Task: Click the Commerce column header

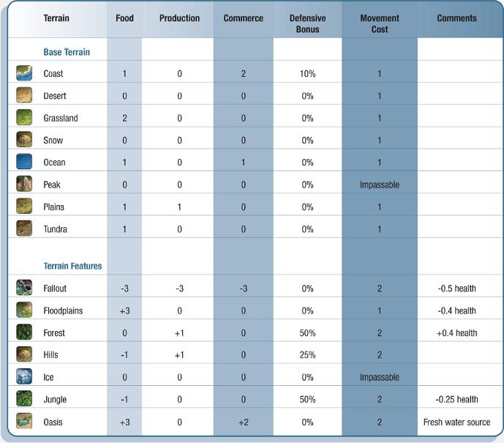Action: click(x=244, y=18)
